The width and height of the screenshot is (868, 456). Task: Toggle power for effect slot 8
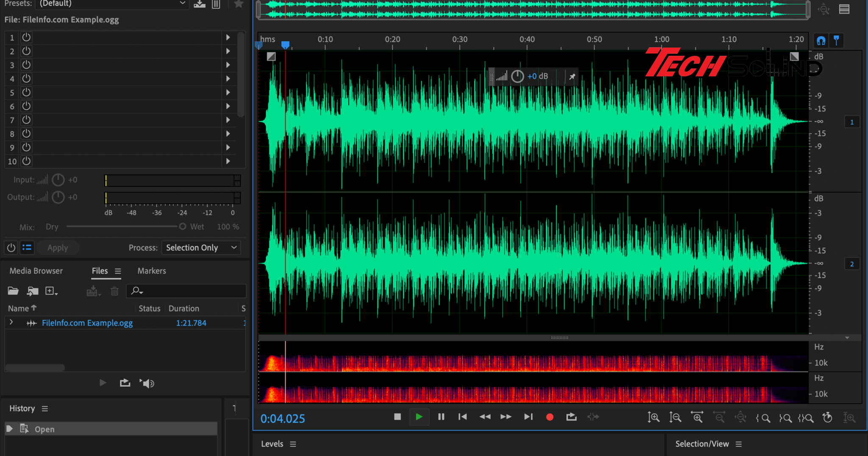(26, 134)
